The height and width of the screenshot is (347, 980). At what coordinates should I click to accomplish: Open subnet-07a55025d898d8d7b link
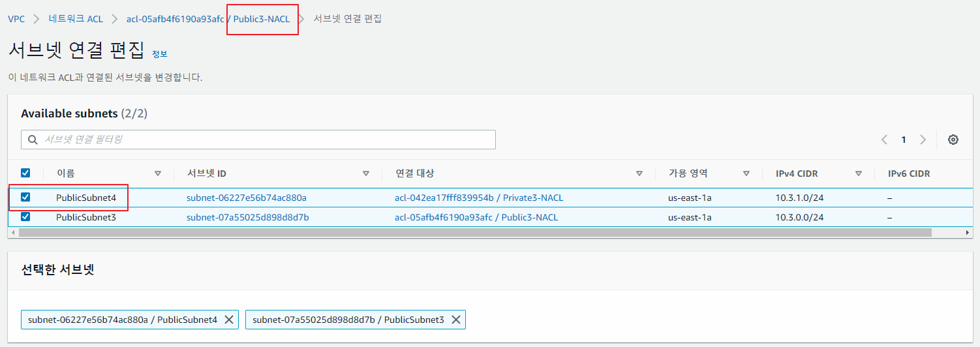pos(248,217)
